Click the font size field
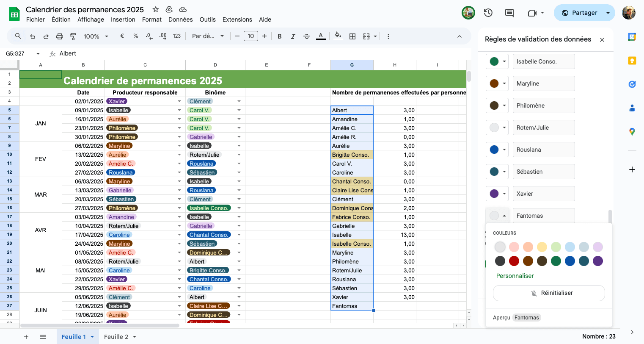This screenshot has height=344, width=644. pos(251,36)
